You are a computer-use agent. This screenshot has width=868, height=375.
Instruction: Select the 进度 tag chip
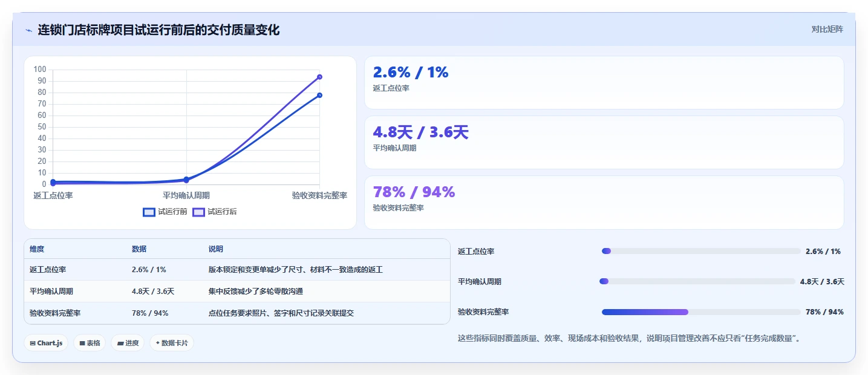[128, 343]
